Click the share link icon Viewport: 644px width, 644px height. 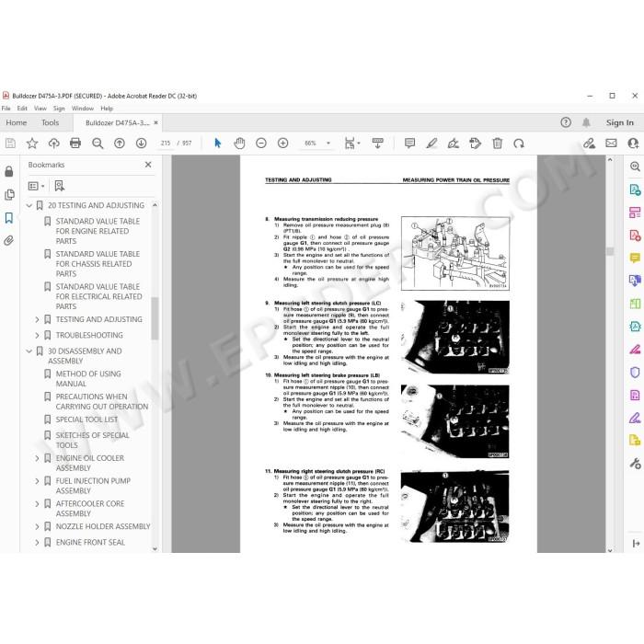click(x=590, y=144)
